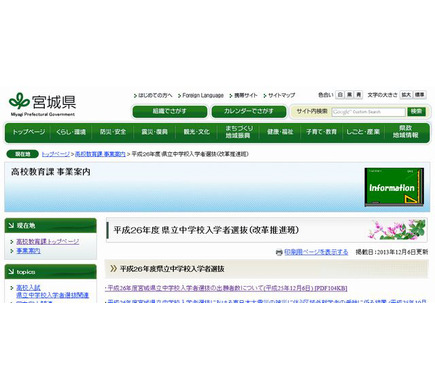Open the まちづくり地域振興 navigation tab
Viewport: 435px width, 375px height.
coord(238,132)
